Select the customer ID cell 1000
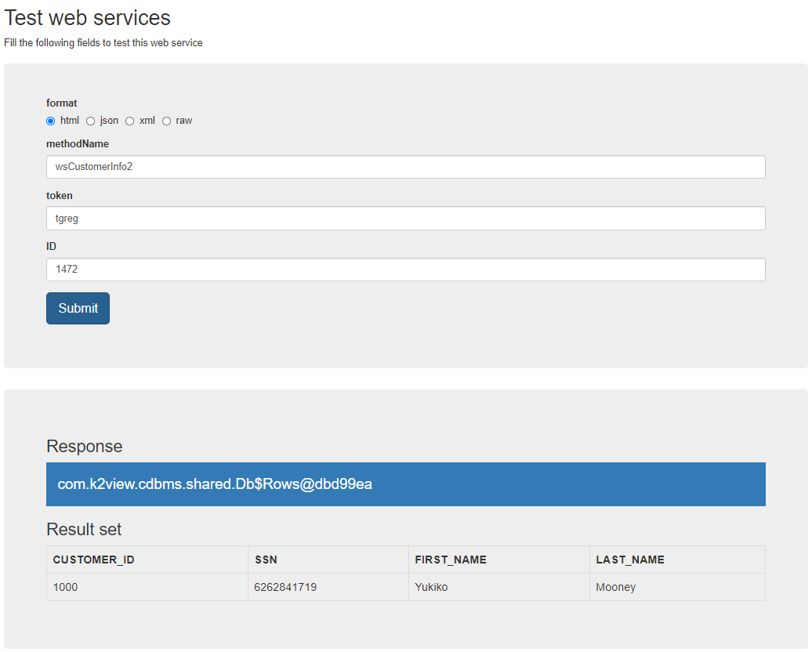 [x=66, y=587]
